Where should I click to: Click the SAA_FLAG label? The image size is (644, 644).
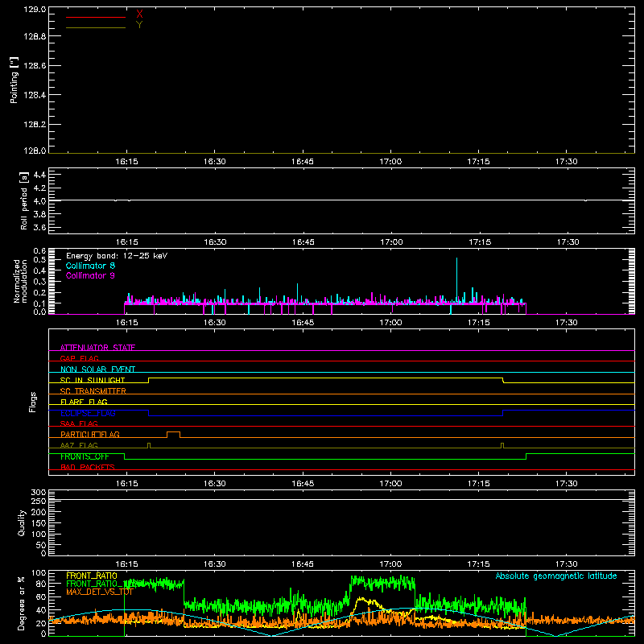click(79, 423)
